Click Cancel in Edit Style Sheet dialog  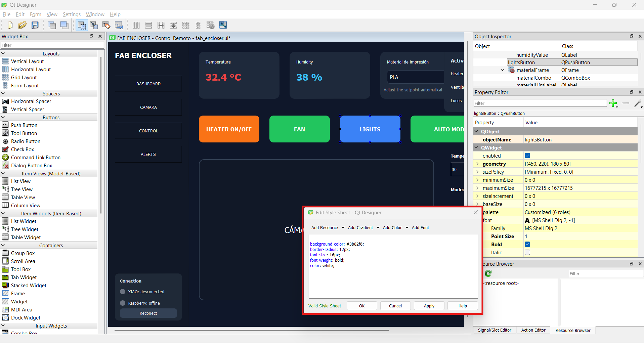point(395,306)
